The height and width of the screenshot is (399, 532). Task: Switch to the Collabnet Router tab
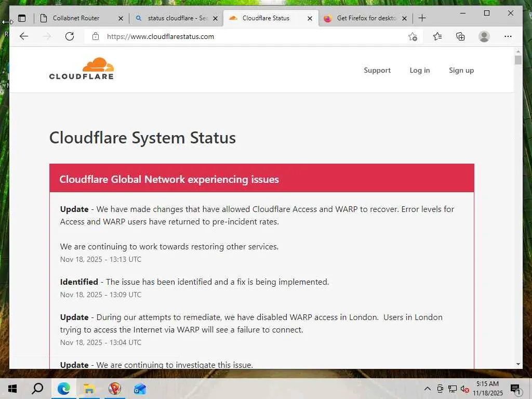(81, 18)
